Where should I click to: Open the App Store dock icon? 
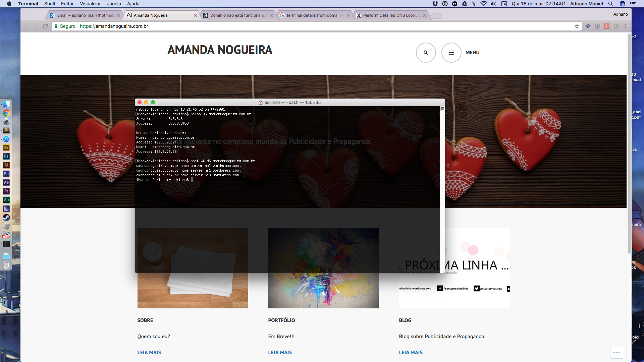pyautogui.click(x=6, y=139)
